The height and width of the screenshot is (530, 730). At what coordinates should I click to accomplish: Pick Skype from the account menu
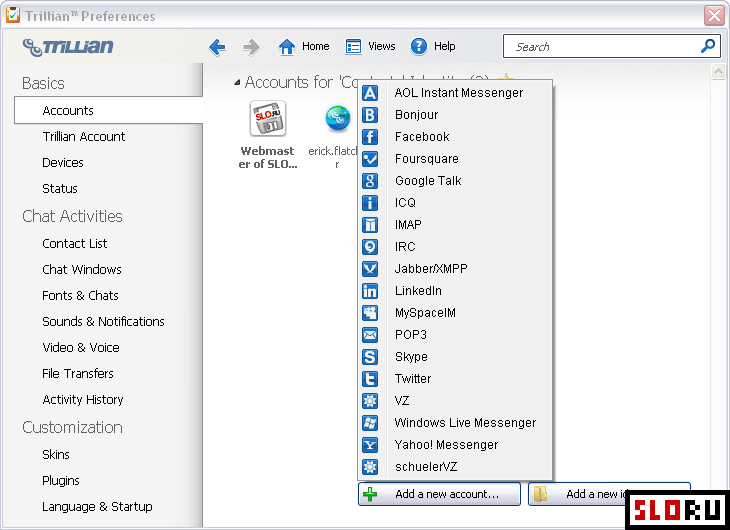[x=455, y=357]
